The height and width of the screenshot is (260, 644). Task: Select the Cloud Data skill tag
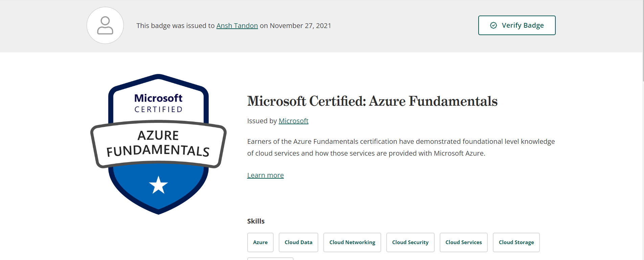point(298,242)
